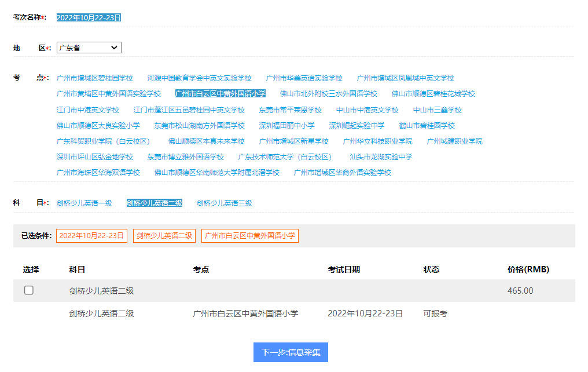Choose 中山市三鑫学校
Image resolution: width=588 pixels, height=372 pixels.
(x=438, y=110)
